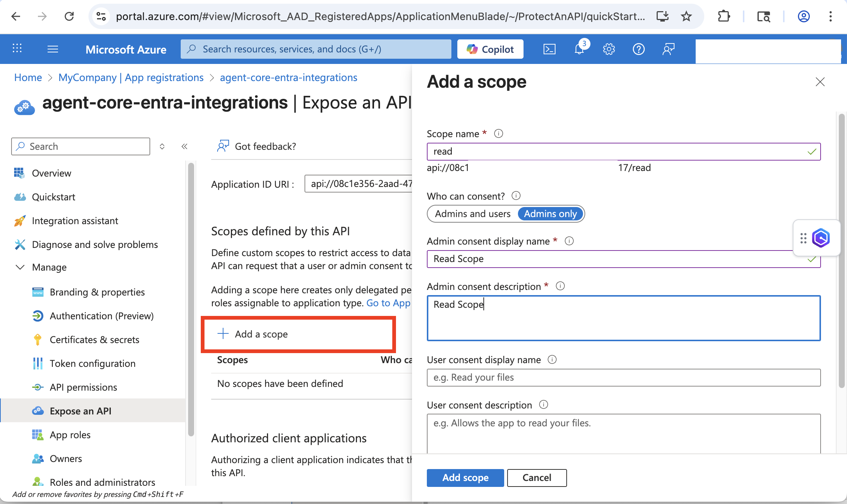The image size is (847, 504).
Task: Open API permissions menu item
Action: click(x=83, y=387)
